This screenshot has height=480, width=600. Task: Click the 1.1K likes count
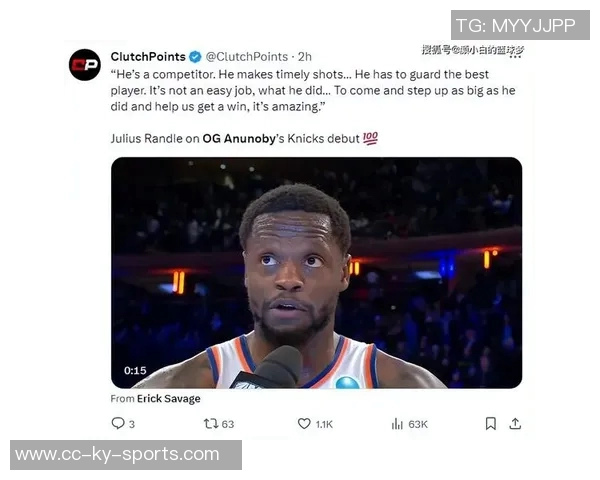click(324, 424)
